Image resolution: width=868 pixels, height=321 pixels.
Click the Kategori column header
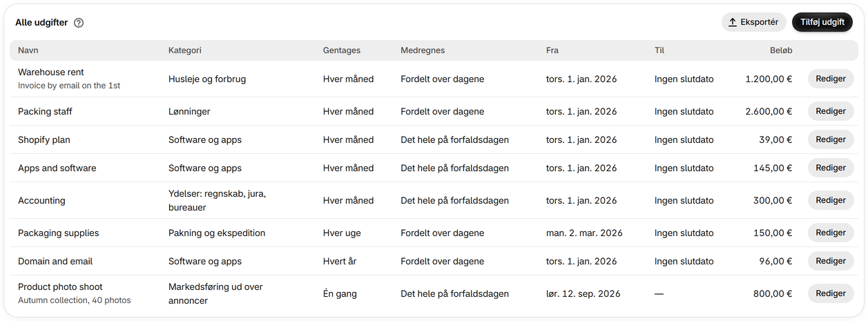click(x=185, y=50)
